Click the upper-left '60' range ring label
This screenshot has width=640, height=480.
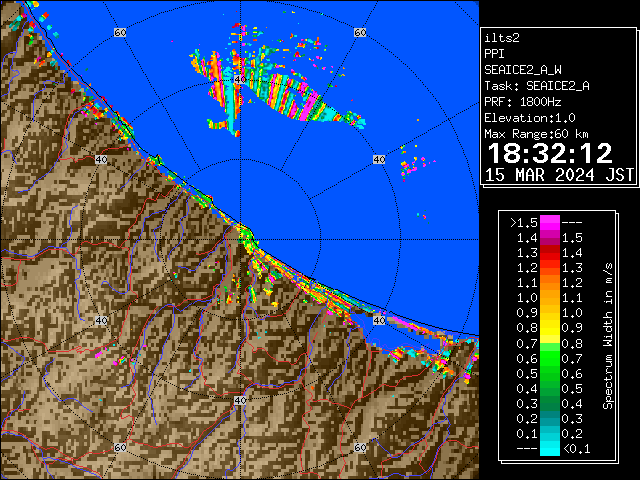[x=120, y=32]
